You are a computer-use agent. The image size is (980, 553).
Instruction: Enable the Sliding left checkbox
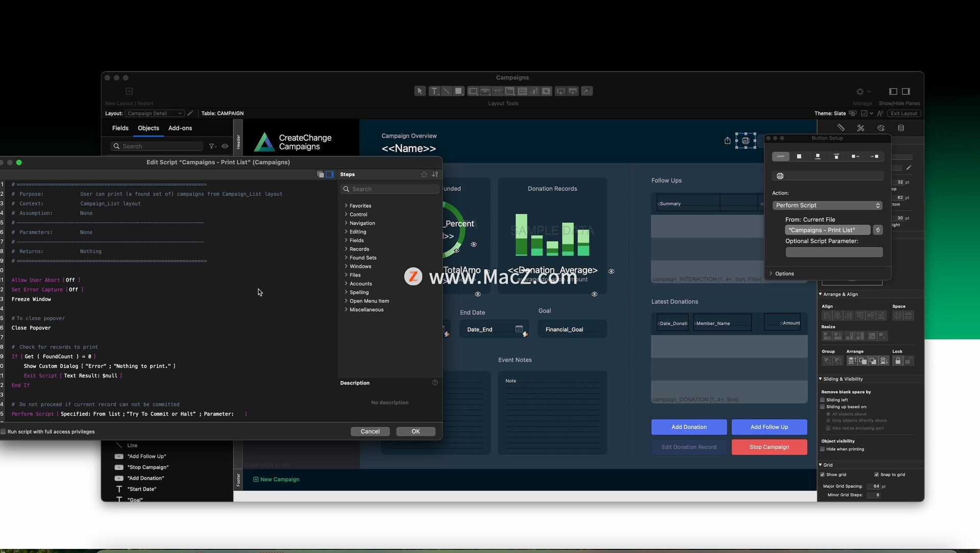tap(822, 400)
